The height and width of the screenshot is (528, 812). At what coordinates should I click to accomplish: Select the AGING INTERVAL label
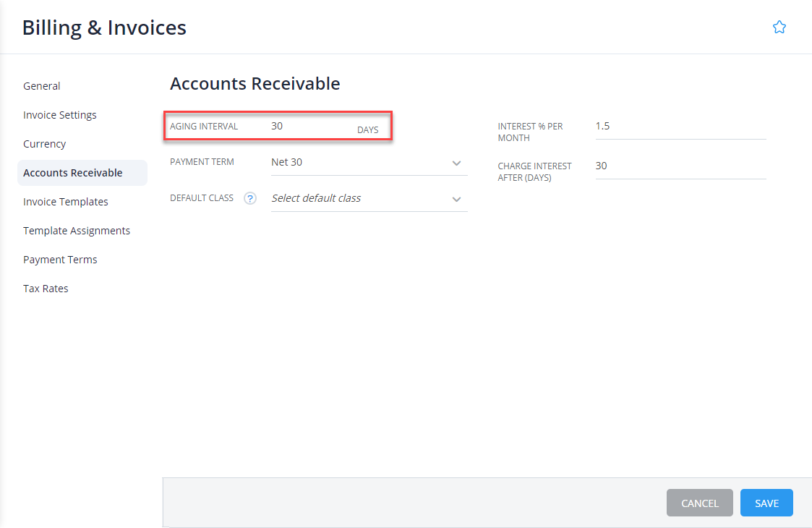point(204,127)
